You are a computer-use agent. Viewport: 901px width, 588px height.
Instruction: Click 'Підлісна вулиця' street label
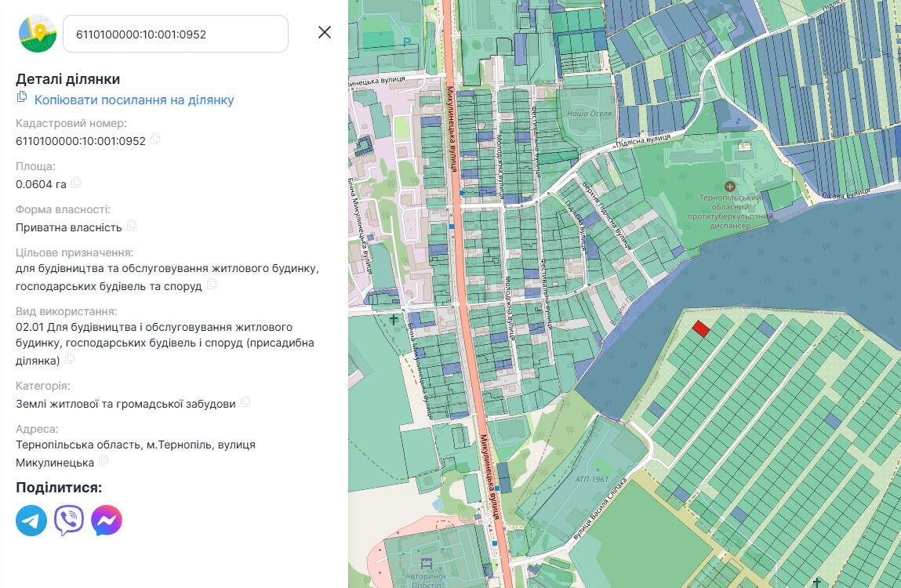[643, 140]
